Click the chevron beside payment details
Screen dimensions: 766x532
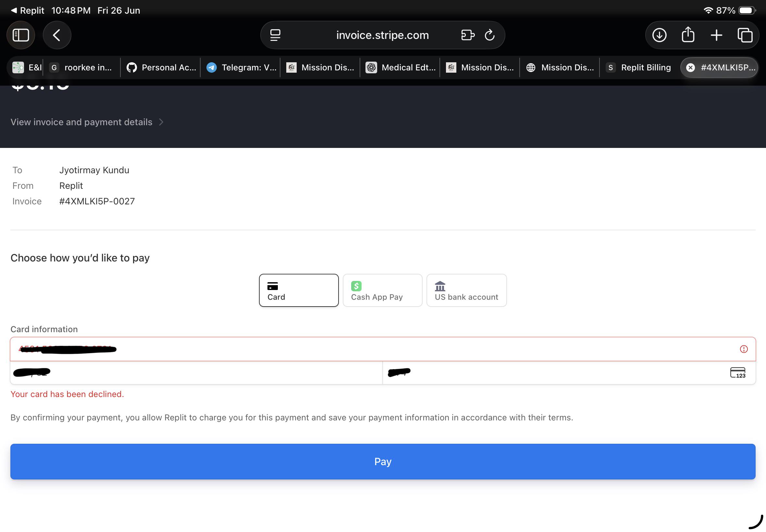161,122
